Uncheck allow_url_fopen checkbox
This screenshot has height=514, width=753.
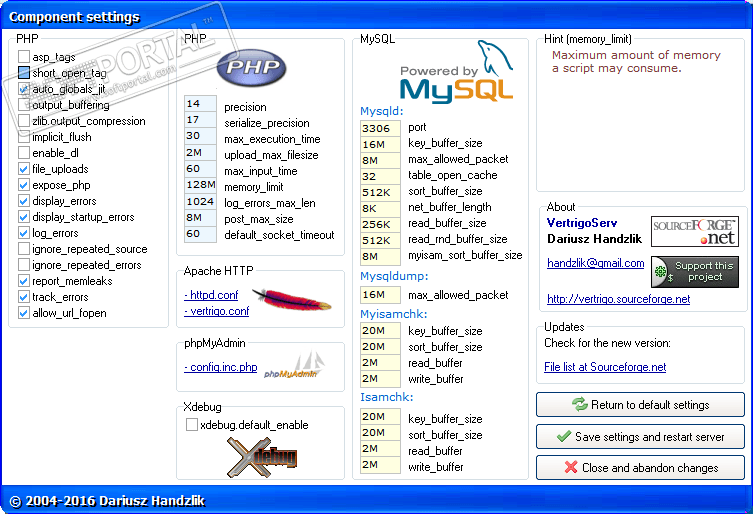tap(24, 313)
